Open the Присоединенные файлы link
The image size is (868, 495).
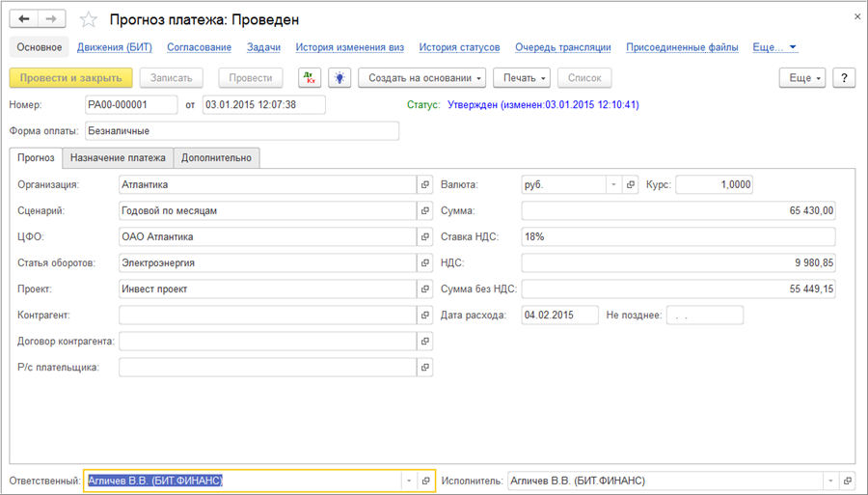[682, 47]
